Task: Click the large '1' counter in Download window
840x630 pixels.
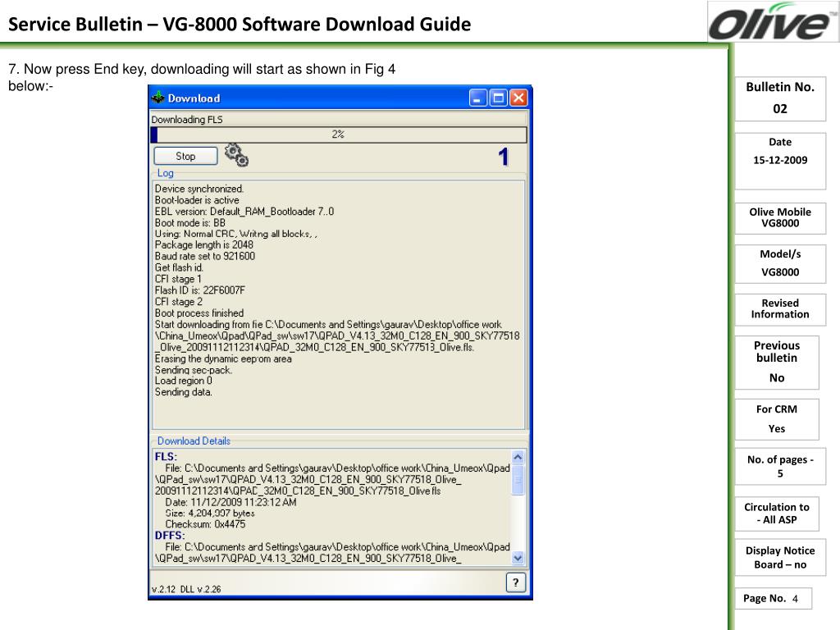Action: click(503, 157)
